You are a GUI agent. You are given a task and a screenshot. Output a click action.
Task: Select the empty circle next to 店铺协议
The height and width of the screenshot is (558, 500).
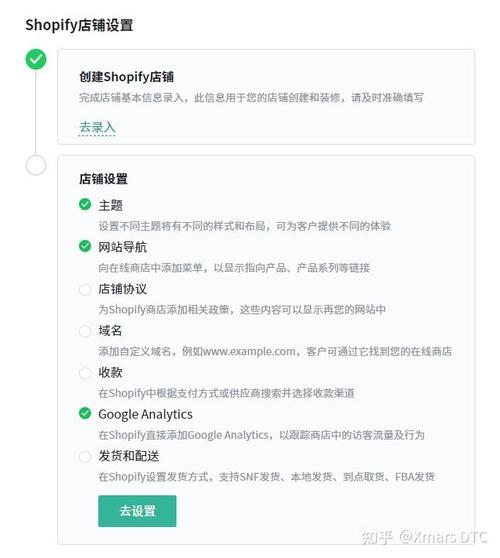point(85,289)
